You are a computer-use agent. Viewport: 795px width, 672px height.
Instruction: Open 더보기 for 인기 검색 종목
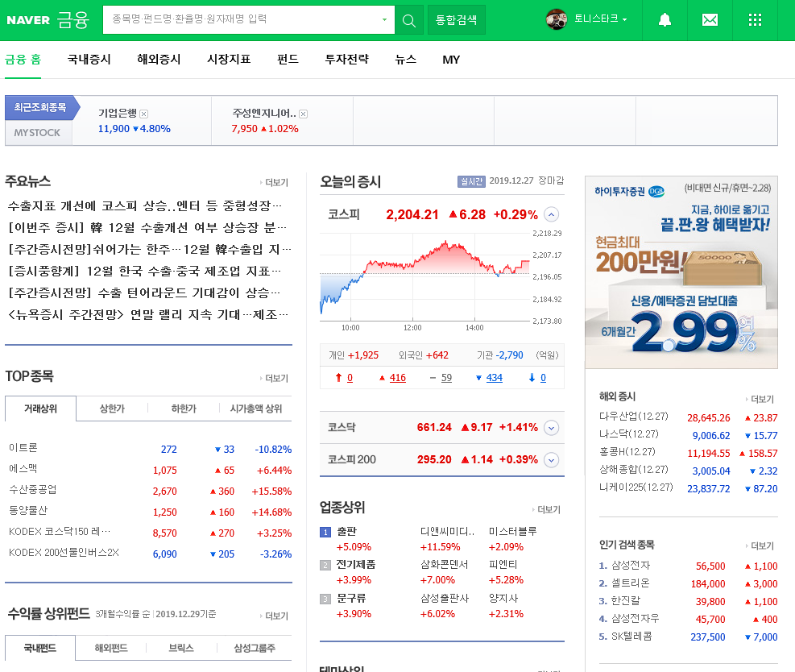click(x=760, y=545)
